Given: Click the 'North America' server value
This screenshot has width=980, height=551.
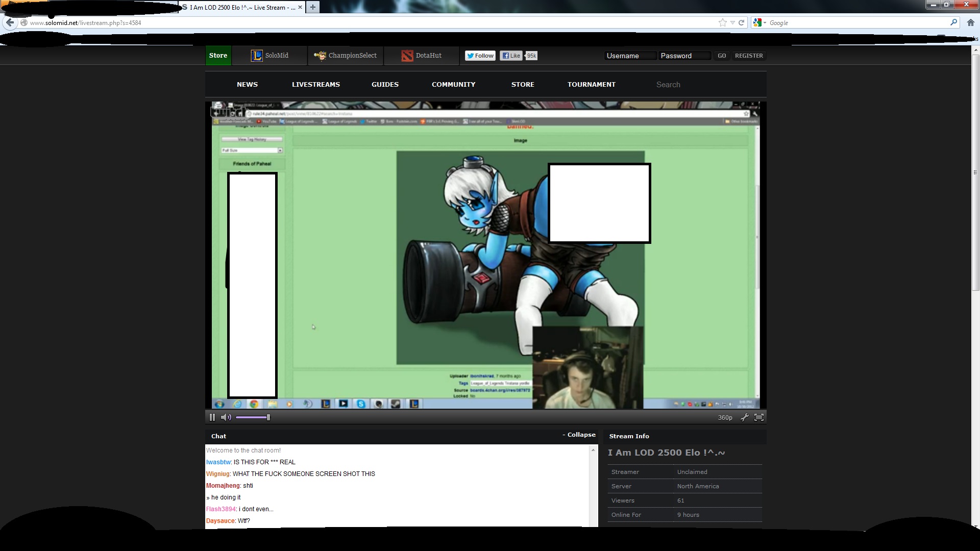Looking at the screenshot, I should [698, 486].
